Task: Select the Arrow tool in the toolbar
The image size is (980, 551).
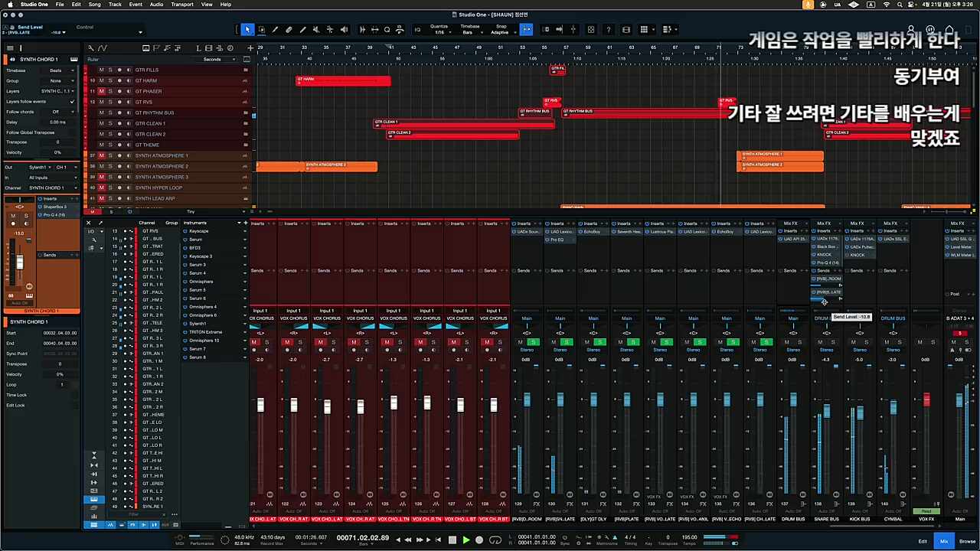Action: click(247, 30)
